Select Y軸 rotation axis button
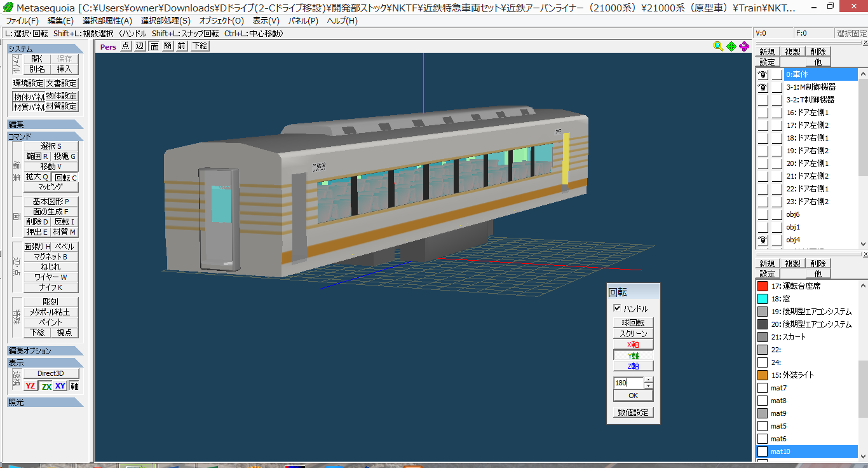The width and height of the screenshot is (868, 468). (633, 355)
